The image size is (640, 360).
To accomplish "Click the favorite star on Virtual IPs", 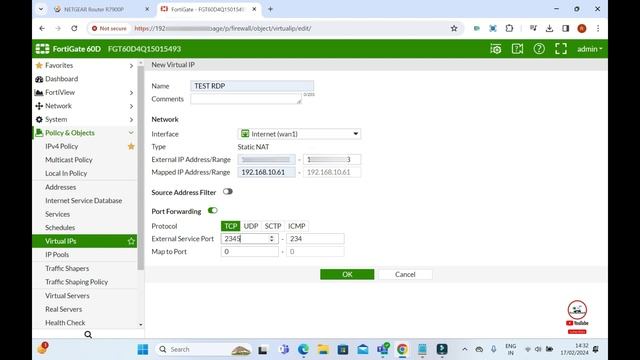I will point(131,241).
